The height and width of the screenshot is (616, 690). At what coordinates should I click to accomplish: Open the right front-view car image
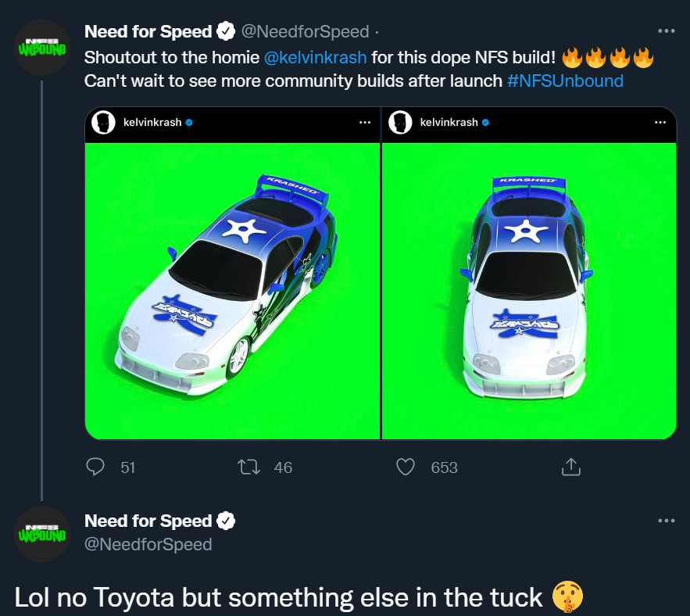click(x=529, y=289)
